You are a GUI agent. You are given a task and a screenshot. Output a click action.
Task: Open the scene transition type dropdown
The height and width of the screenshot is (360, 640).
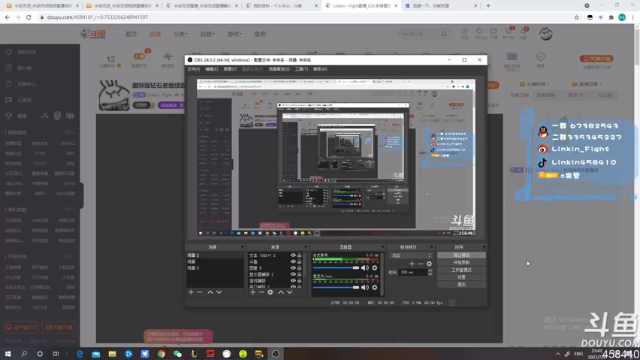click(x=411, y=256)
